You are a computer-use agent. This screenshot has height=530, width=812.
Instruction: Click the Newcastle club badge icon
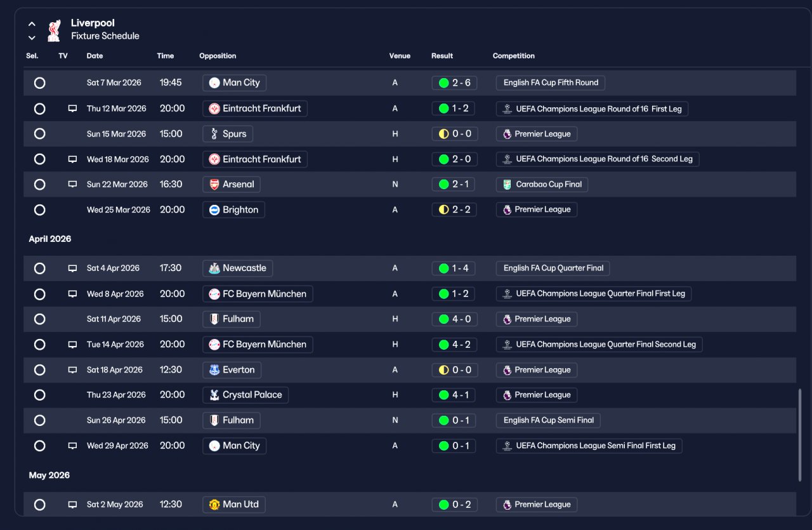(214, 268)
